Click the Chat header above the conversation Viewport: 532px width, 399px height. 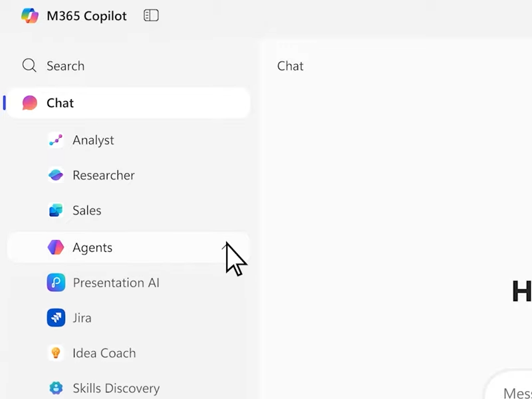pyautogui.click(x=290, y=66)
